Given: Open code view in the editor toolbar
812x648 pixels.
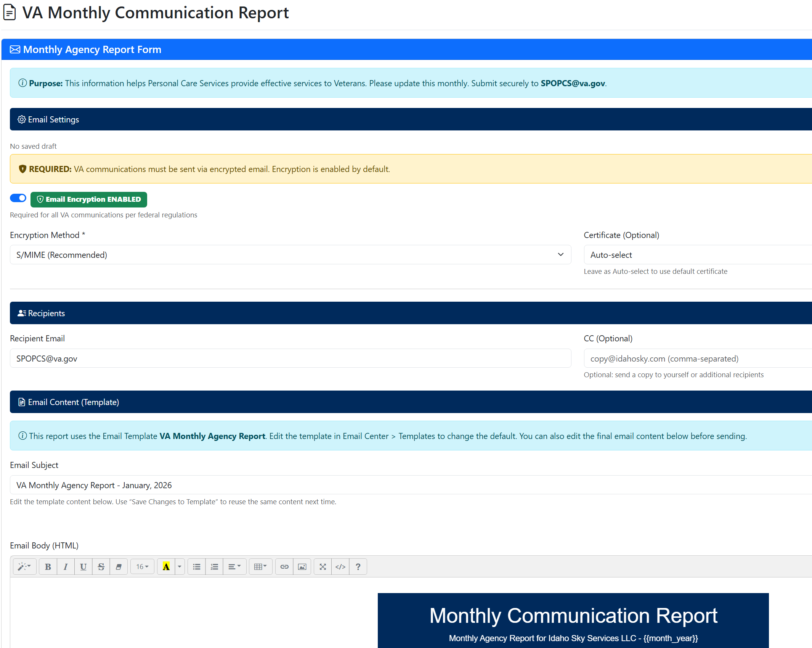Looking at the screenshot, I should (x=340, y=566).
